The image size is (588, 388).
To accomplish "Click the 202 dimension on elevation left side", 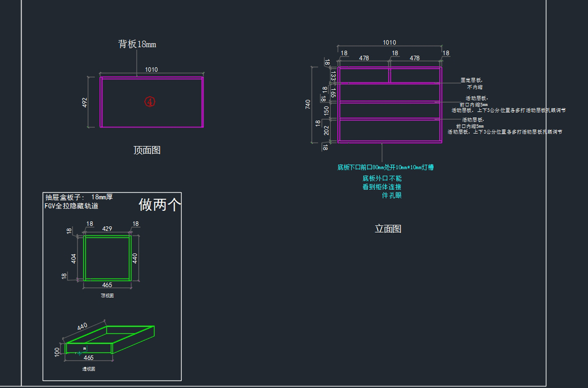I will (x=326, y=130).
